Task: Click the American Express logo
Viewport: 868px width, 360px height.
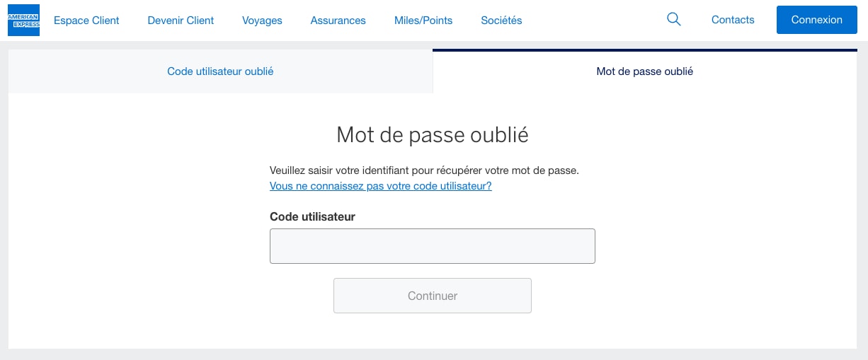Action: 23,20
